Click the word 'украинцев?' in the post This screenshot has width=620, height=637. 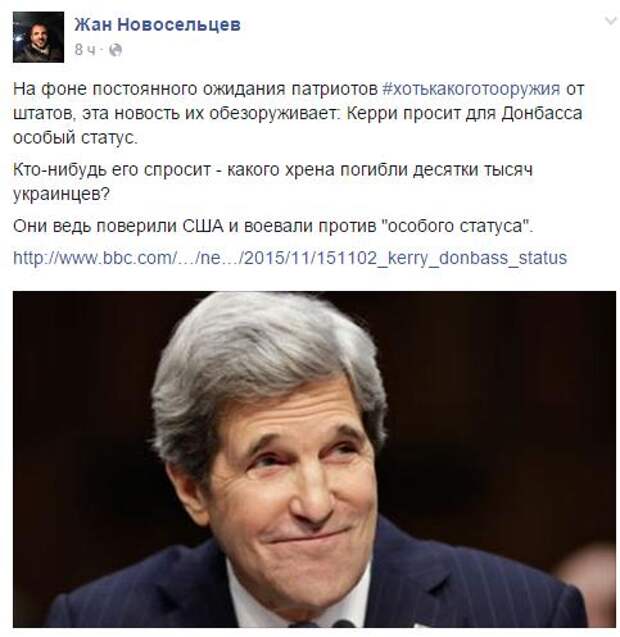click(x=61, y=194)
